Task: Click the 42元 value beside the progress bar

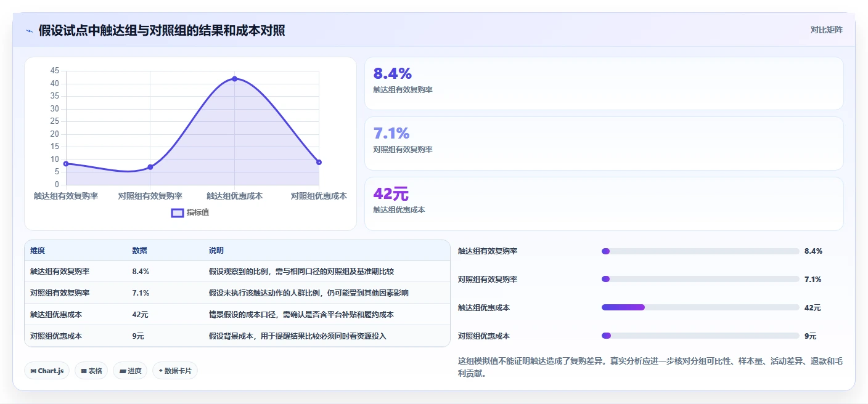Action: click(x=813, y=308)
